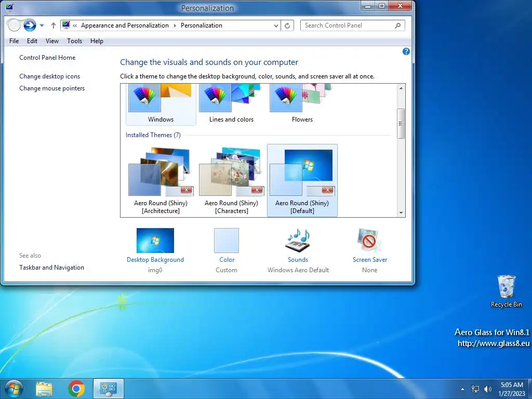Image resolution: width=532 pixels, height=399 pixels.
Task: Select the Flowers theme
Action: tap(302, 104)
